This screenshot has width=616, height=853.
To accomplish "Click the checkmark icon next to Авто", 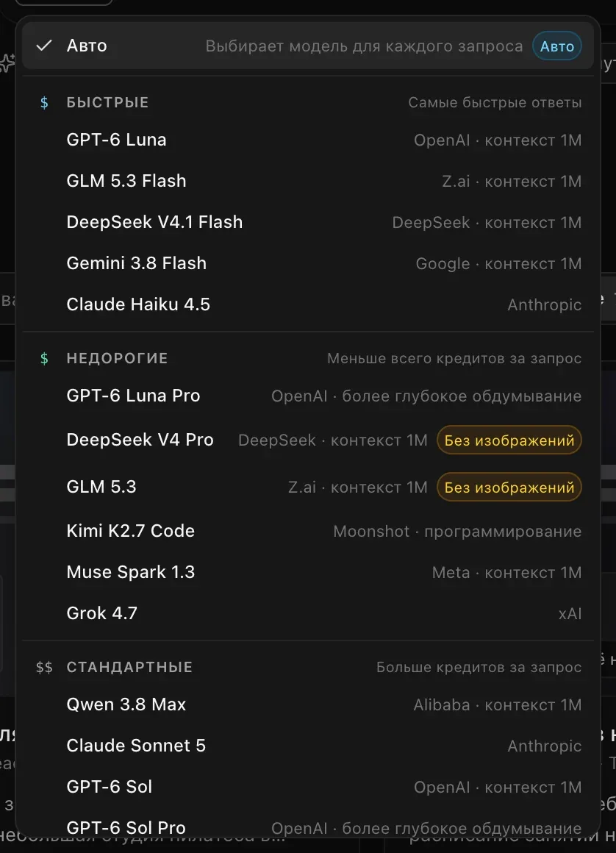I will [x=43, y=46].
